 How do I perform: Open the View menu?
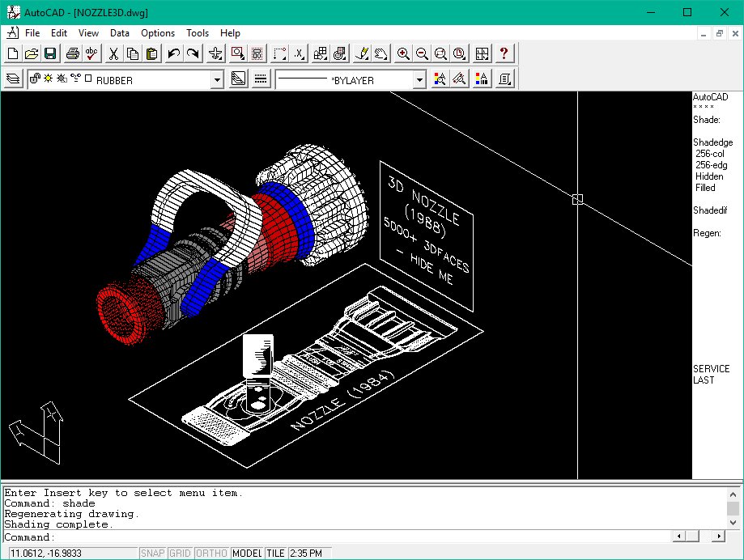pos(88,33)
